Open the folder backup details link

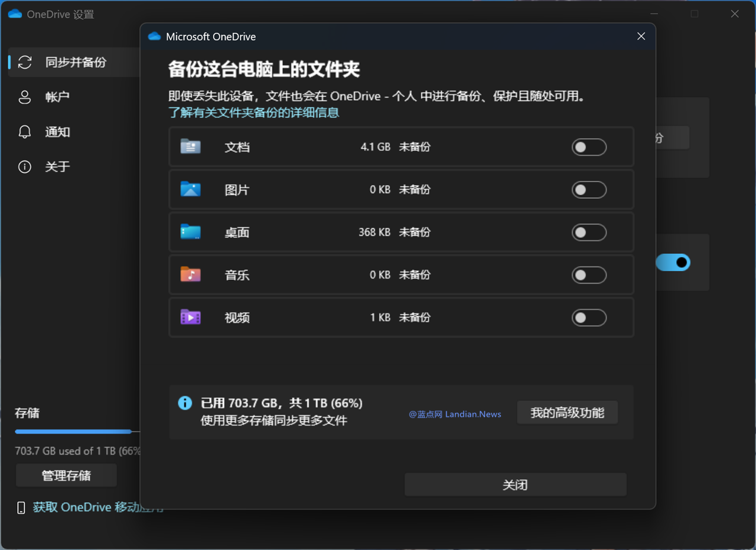[x=254, y=112]
